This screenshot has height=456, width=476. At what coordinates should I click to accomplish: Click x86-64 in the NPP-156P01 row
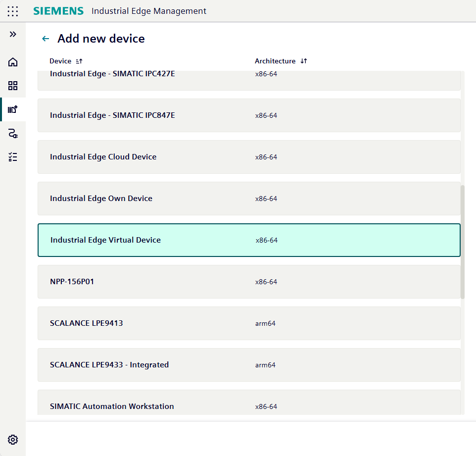tap(266, 282)
